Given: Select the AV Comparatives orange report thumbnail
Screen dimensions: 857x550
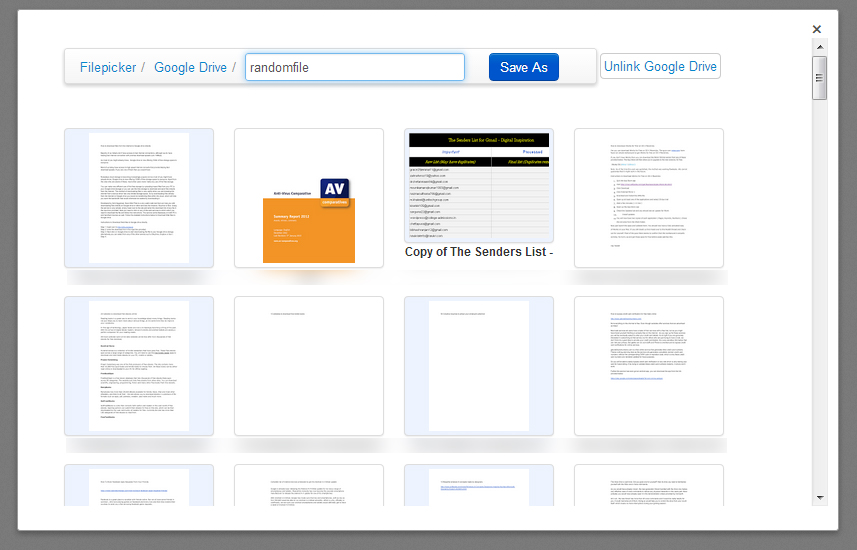Looking at the screenshot, I should tap(309, 198).
